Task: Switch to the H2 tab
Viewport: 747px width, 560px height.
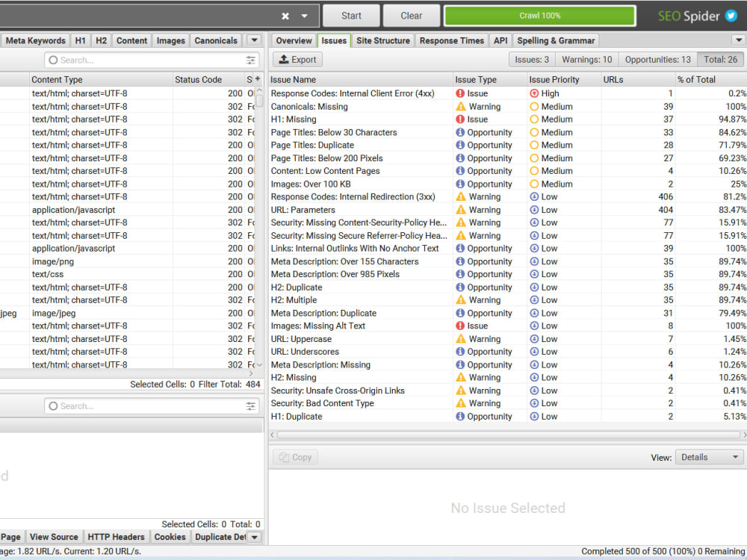Action: coord(102,40)
